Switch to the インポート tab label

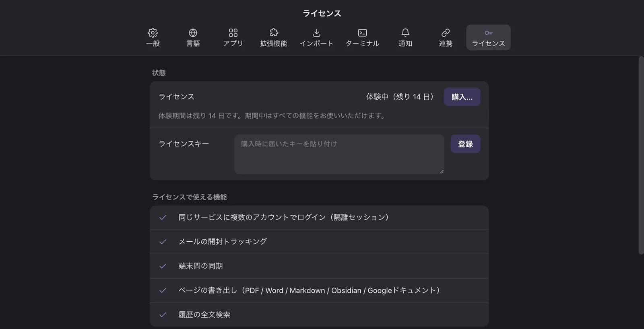coord(316,43)
